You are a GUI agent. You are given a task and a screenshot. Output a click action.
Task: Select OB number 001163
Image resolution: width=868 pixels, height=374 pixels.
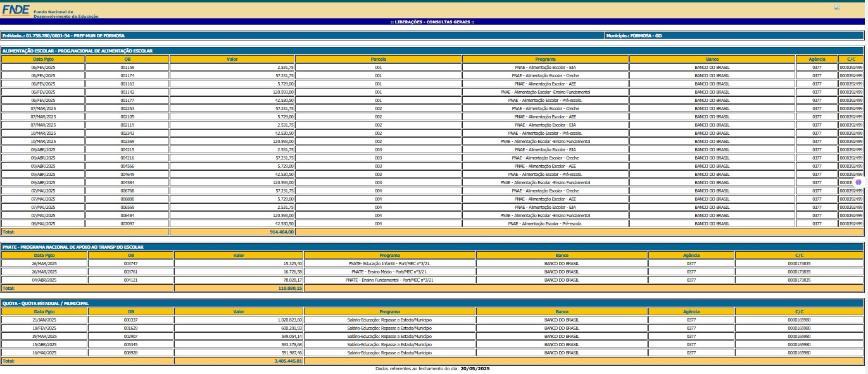click(127, 84)
